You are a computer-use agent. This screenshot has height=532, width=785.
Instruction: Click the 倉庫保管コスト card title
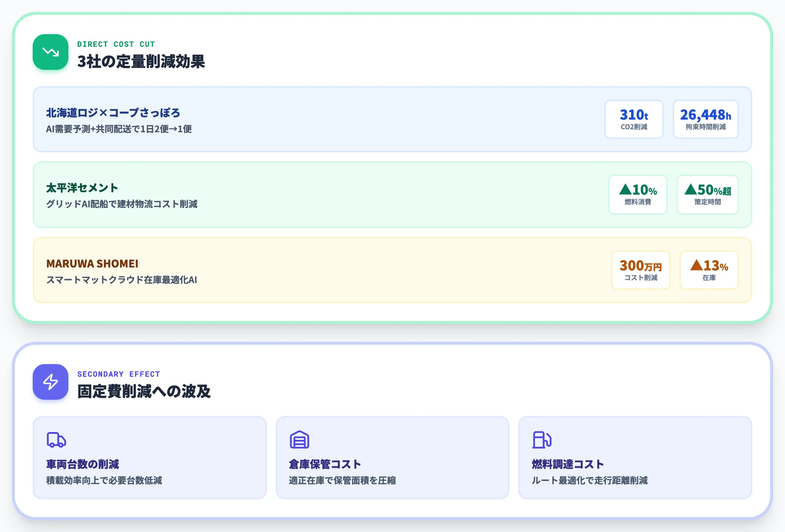(325, 464)
